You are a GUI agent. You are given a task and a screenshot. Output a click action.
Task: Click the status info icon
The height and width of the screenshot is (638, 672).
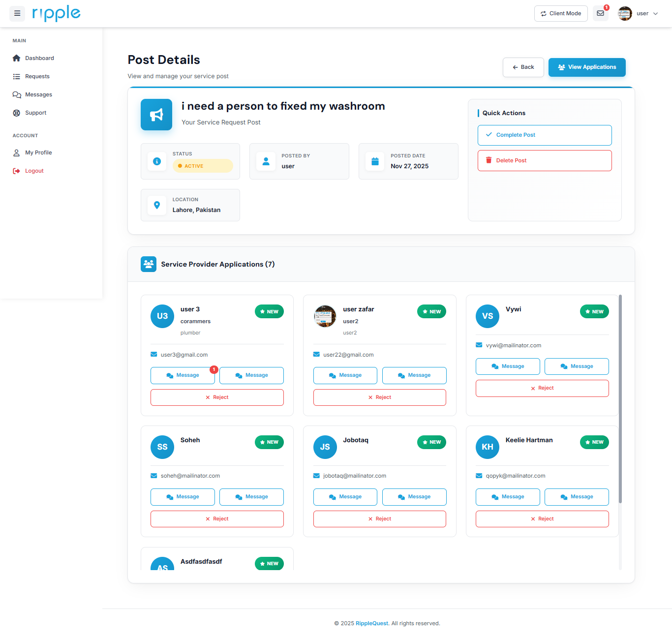[x=157, y=161]
